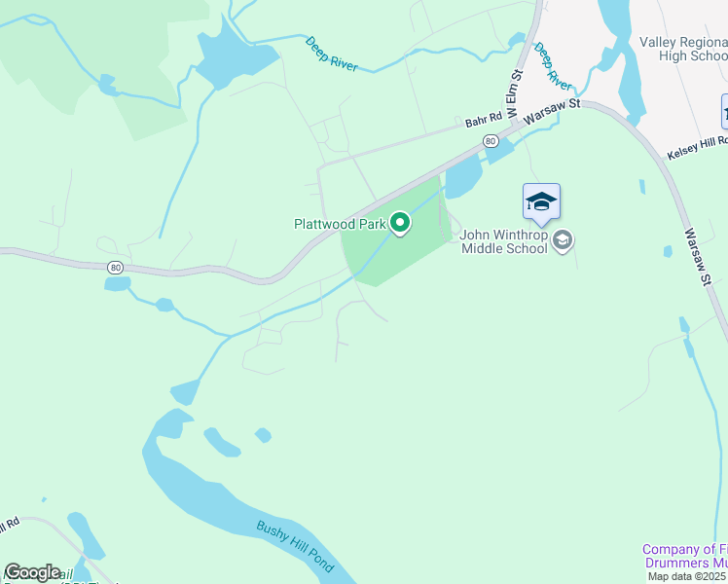Click the blue graduation cap school marker
Image resolution: width=728 pixels, height=584 pixels.
tap(541, 204)
